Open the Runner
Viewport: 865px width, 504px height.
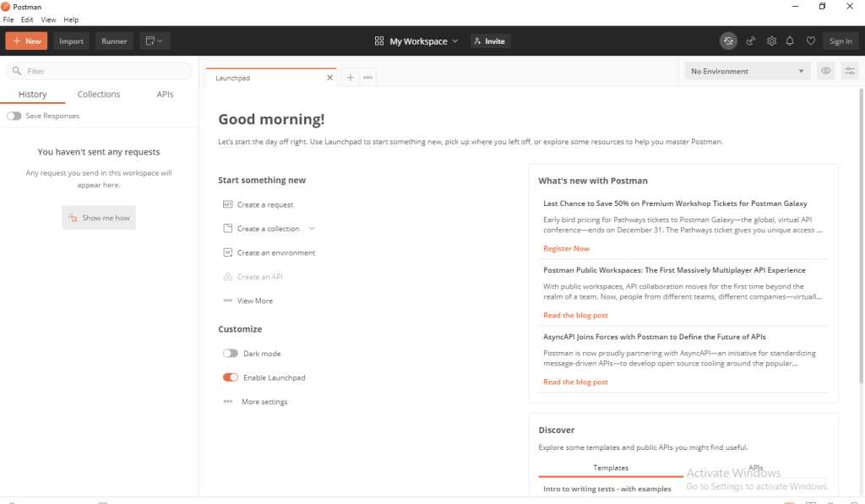(114, 41)
